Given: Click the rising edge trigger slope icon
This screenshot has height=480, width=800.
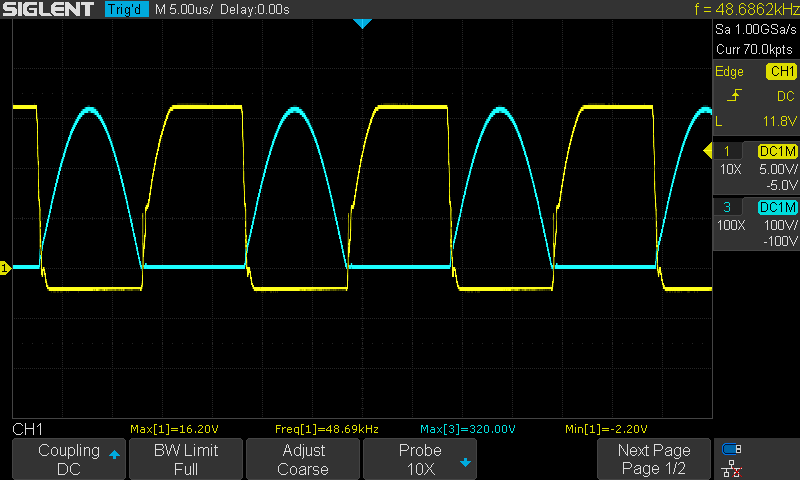Looking at the screenshot, I should [x=734, y=95].
